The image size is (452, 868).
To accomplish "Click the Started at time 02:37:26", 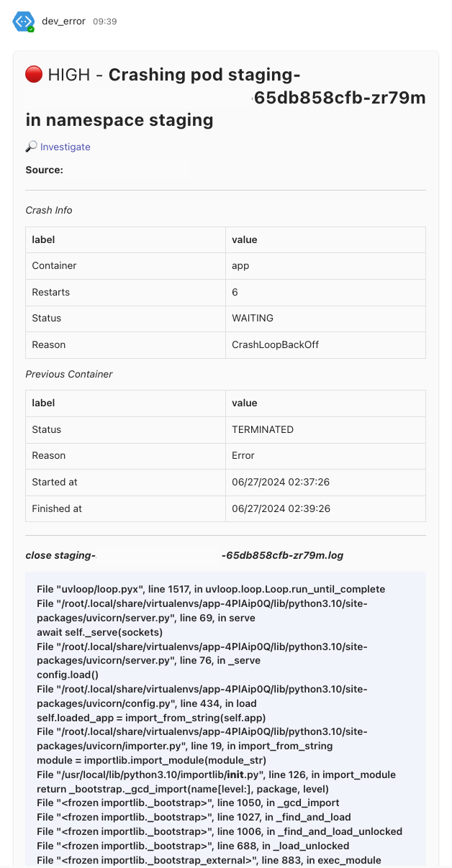I will tap(281, 482).
